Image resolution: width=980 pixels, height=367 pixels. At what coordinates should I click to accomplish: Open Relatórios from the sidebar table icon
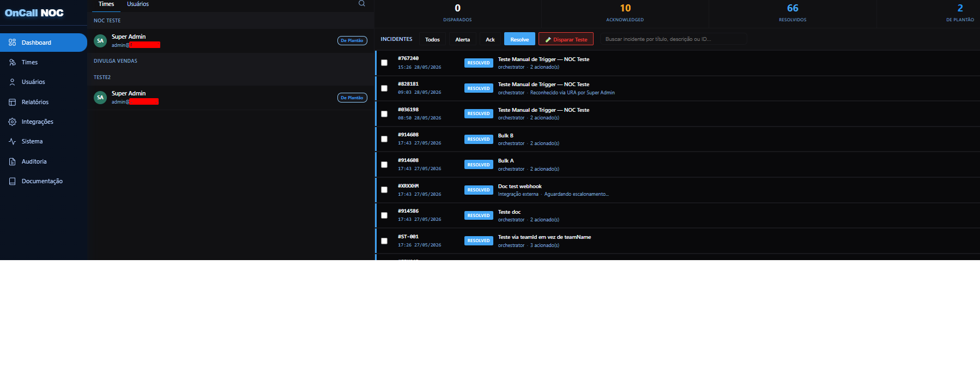[12, 102]
